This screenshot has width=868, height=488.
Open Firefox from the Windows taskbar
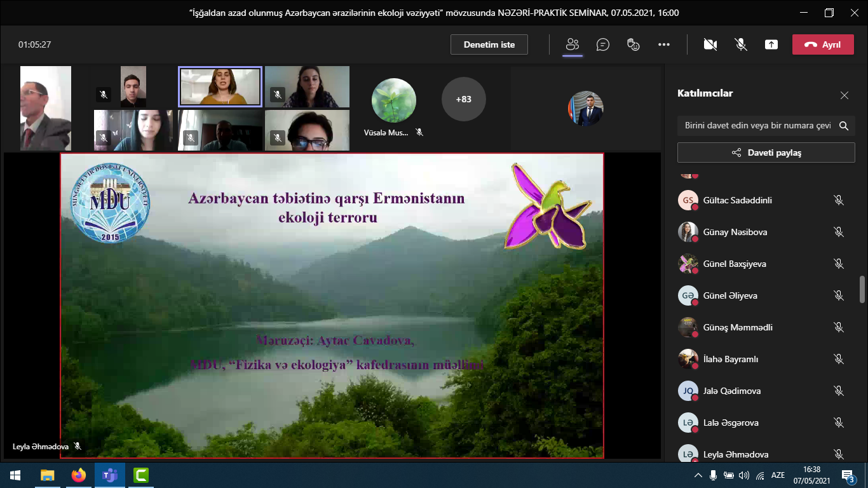click(x=78, y=475)
